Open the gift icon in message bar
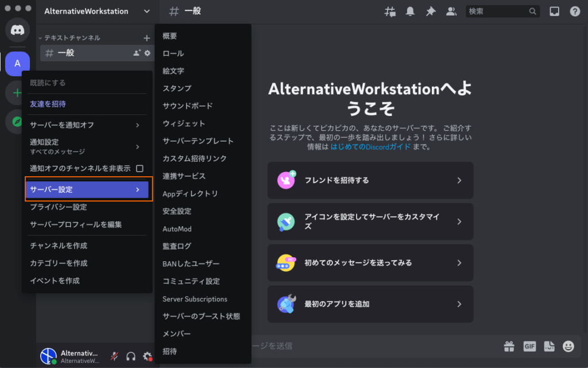Screen dimensions: 588x368 tap(509, 346)
